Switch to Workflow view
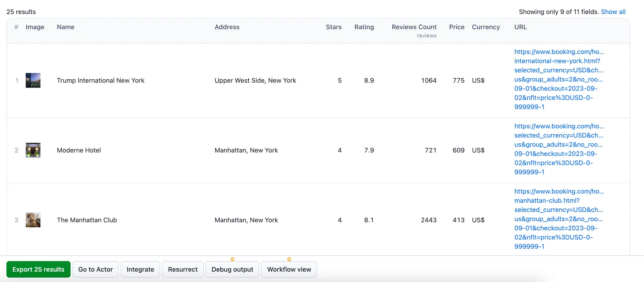 289,269
